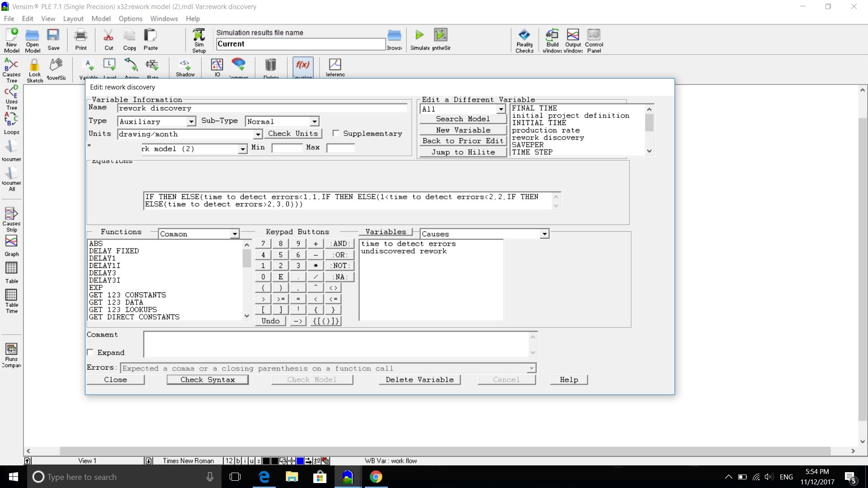
Task: Open the Runs Compare tool
Action: pyautogui.click(x=11, y=356)
